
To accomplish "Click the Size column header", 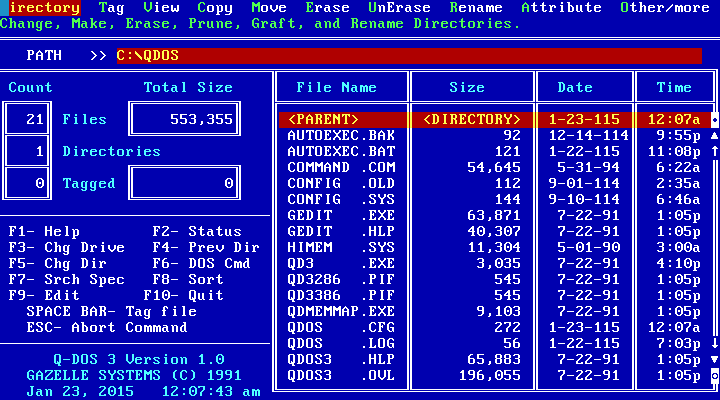I will 467,87.
